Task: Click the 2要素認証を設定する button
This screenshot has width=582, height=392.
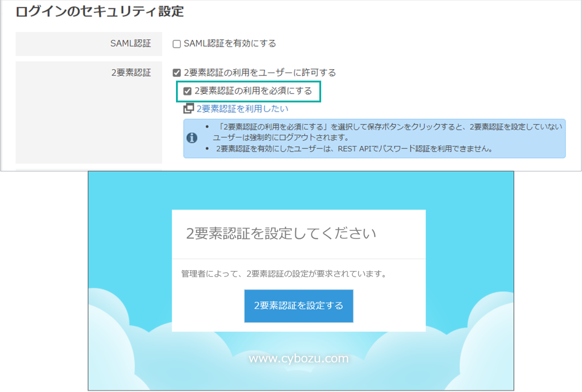Action: [x=299, y=306]
